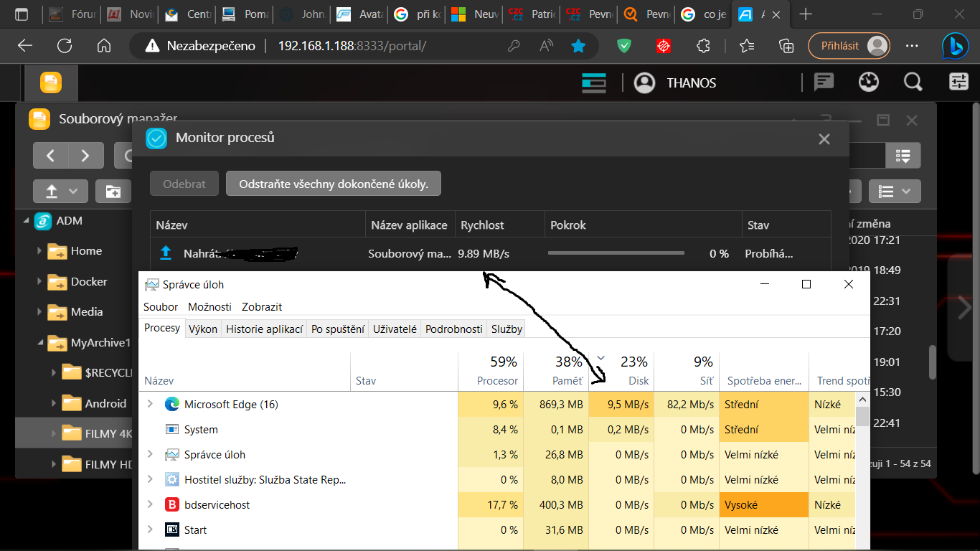Sort processes by the Disk column header

pos(621,372)
